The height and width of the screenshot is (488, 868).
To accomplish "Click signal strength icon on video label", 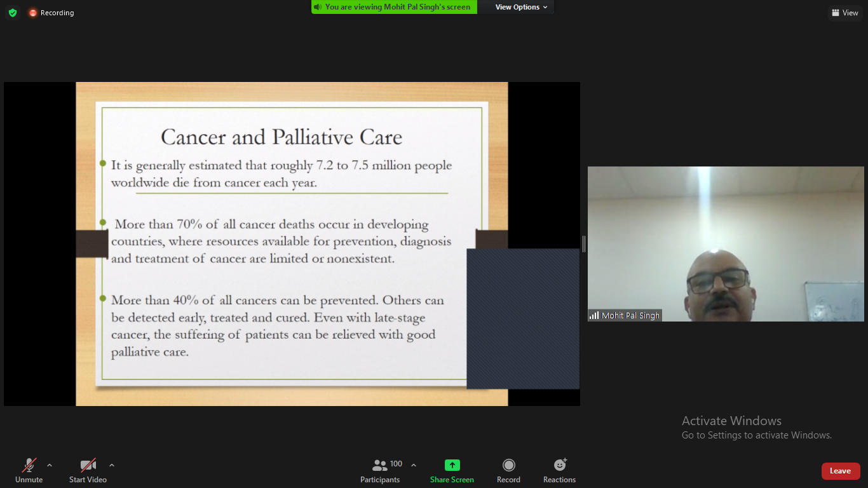I will click(x=594, y=316).
